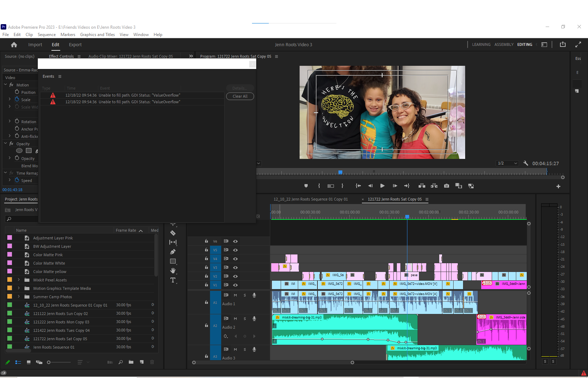The image size is (588, 378).
Task: Select 121722 Jenn Roots Sat Copy 05 item
Action: pos(60,339)
